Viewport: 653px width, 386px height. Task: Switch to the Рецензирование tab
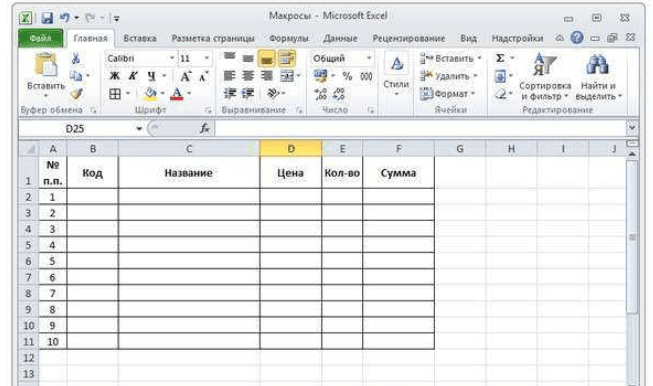coord(409,38)
